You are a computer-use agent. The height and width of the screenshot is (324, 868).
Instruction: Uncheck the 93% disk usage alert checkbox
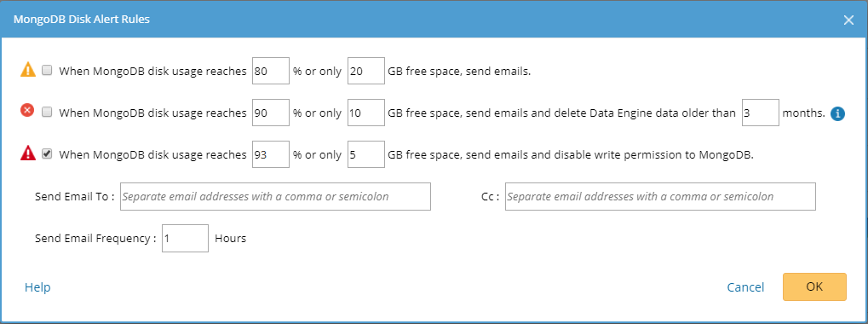47,154
